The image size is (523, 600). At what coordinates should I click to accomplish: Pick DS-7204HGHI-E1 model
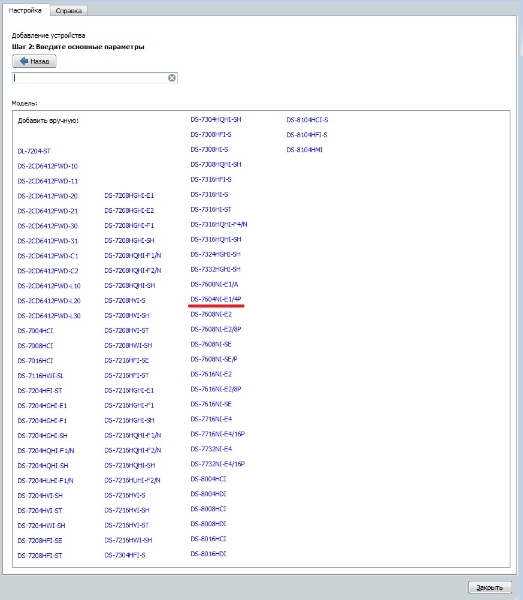tap(42, 406)
